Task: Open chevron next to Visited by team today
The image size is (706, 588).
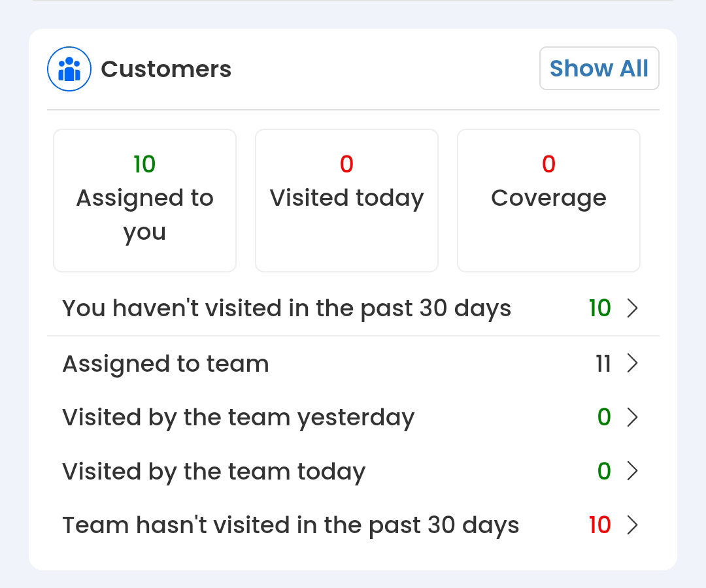Action: point(632,471)
